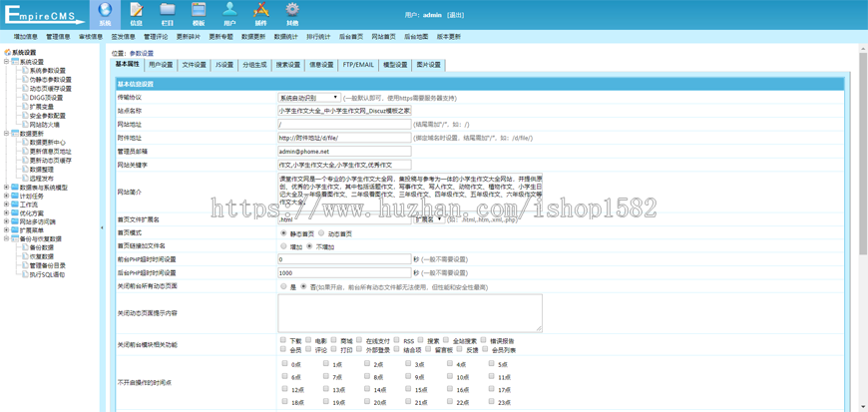Open the 栏目 folder icon menu
This screenshot has width=868, height=412.
click(168, 14)
